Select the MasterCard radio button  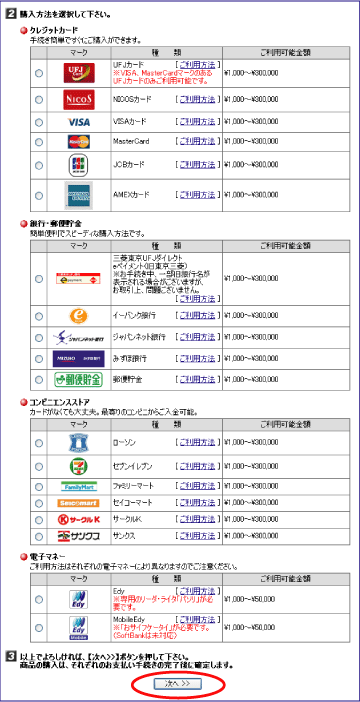point(39,142)
